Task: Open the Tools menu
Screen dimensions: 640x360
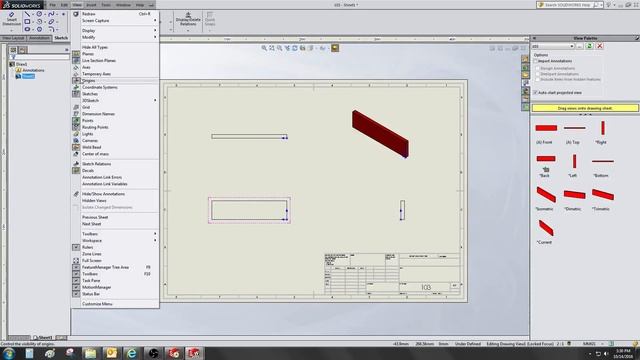Action: [106, 5]
